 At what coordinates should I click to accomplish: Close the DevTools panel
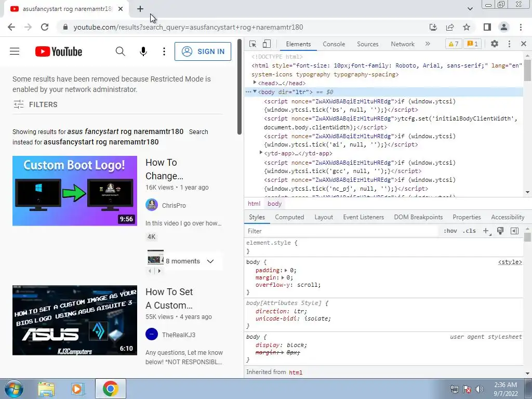(524, 44)
